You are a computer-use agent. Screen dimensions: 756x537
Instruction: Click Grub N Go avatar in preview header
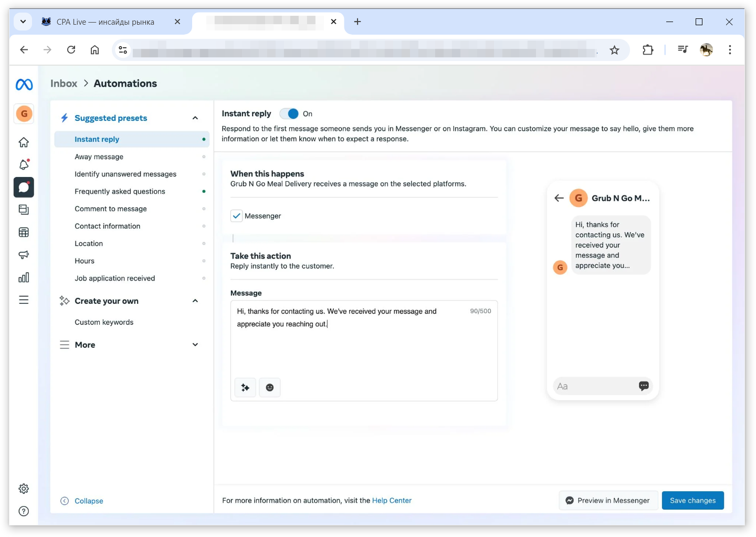(579, 198)
